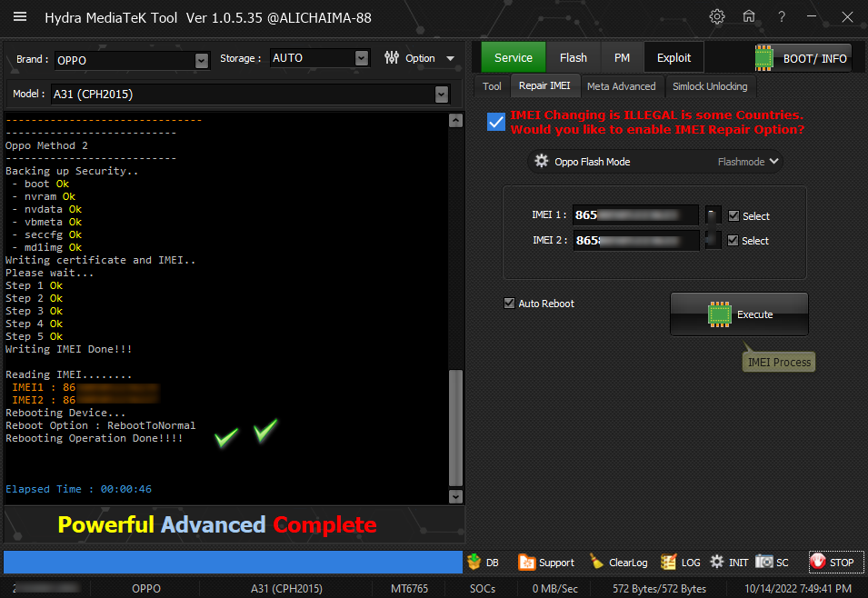Click the A31 (CPH2015) status bar entry
This screenshot has height=598, width=868.
(x=286, y=589)
